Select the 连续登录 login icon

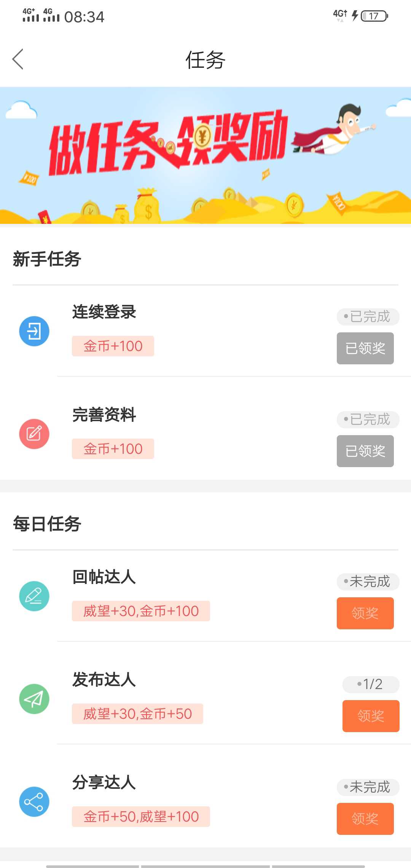tap(34, 331)
